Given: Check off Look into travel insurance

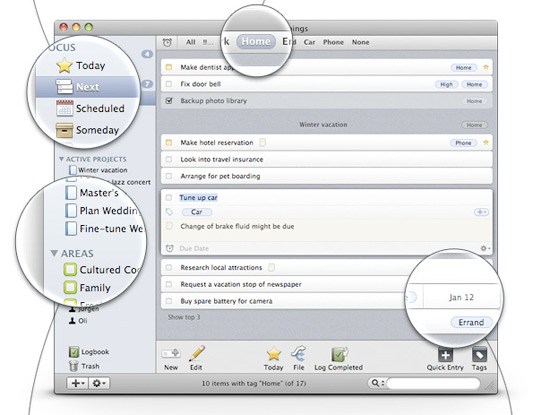Looking at the screenshot, I should coord(169,159).
